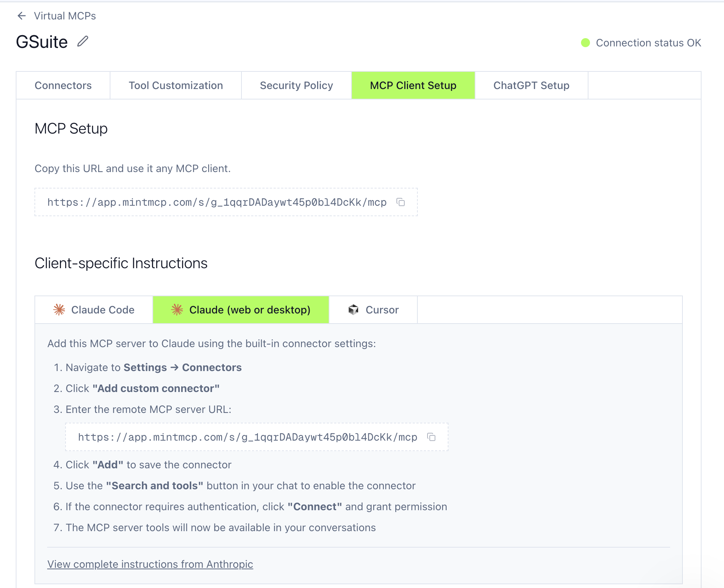Click the MCP Setup URL field
Screen dimensions: 724x588
point(226,202)
